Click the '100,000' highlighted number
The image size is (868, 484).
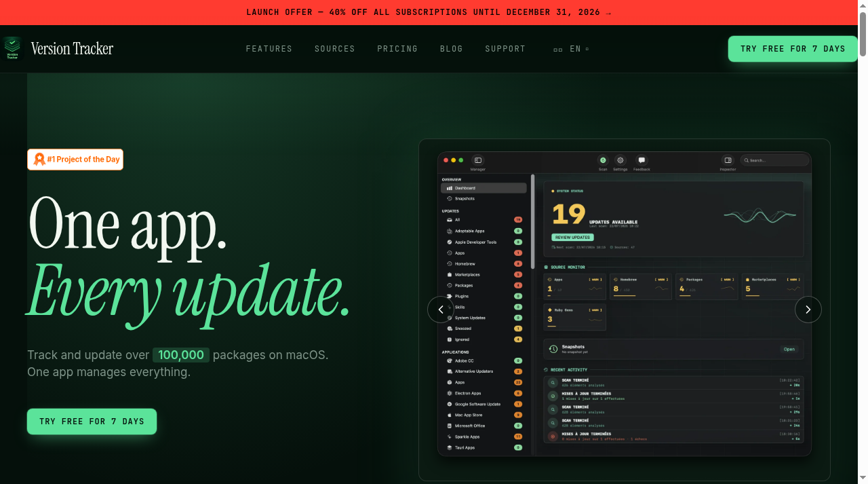point(181,355)
